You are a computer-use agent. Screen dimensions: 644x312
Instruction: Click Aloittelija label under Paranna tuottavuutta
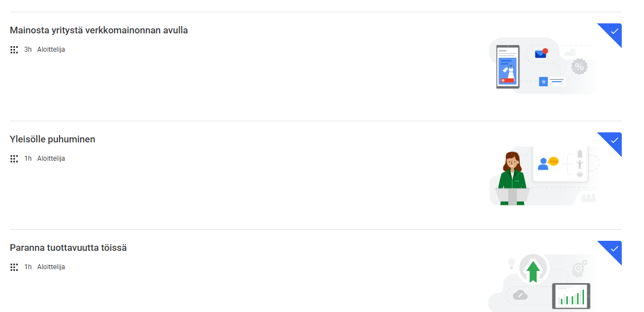click(51, 267)
